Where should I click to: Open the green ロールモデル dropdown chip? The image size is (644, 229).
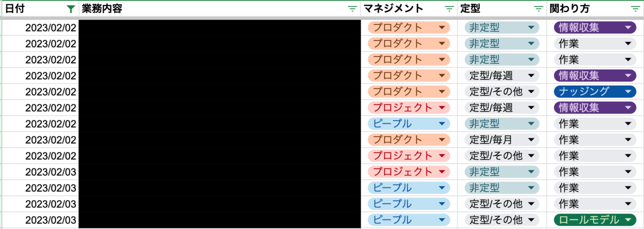595,220
